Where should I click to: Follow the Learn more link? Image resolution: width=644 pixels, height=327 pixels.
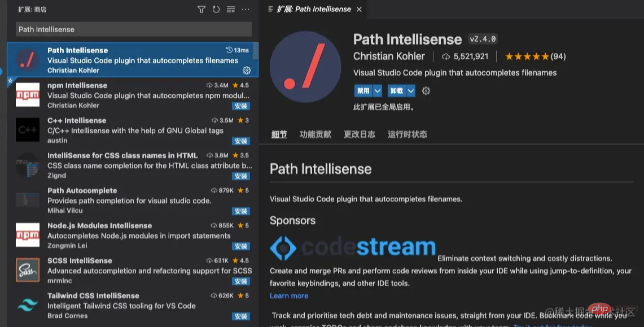[x=289, y=296]
